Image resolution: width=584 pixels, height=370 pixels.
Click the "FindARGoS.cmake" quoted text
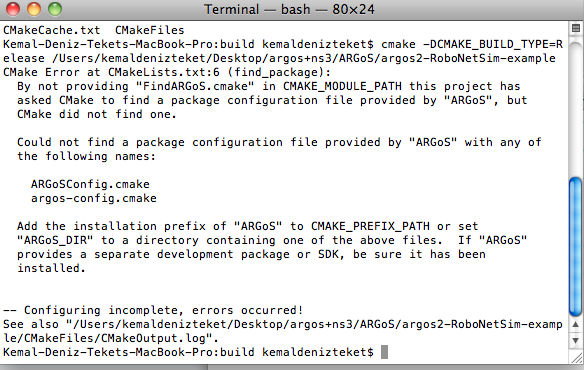195,86
